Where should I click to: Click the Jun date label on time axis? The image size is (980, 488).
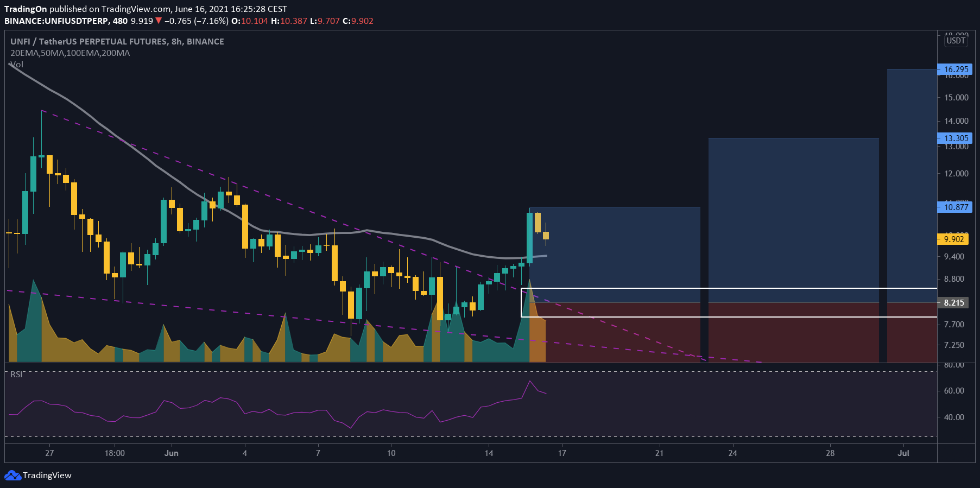[x=172, y=453]
